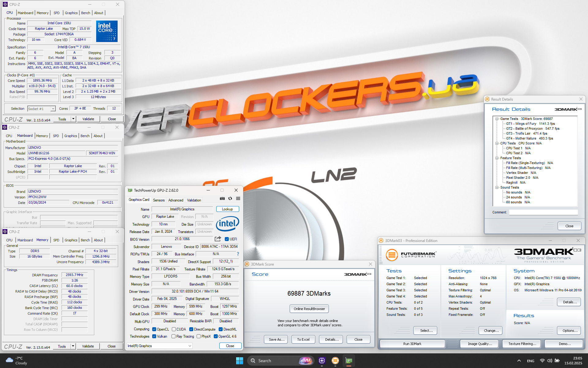The width and height of the screenshot is (588, 368).
Task: Click the 3DMark Score window title icon
Action: pos(247,264)
